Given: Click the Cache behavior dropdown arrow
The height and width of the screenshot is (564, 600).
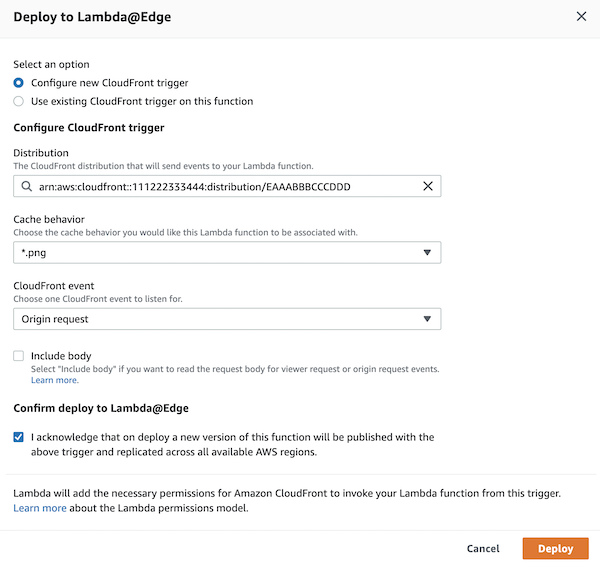Looking at the screenshot, I should [x=427, y=253].
